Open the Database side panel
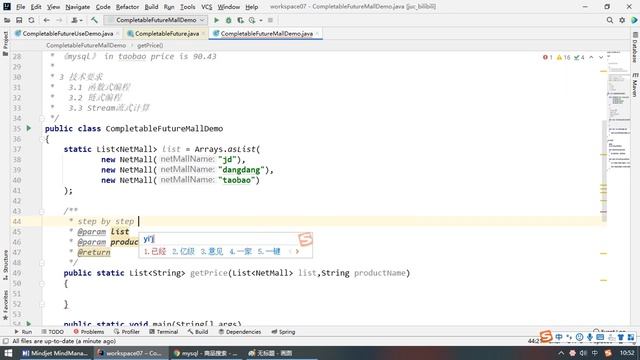 635,47
